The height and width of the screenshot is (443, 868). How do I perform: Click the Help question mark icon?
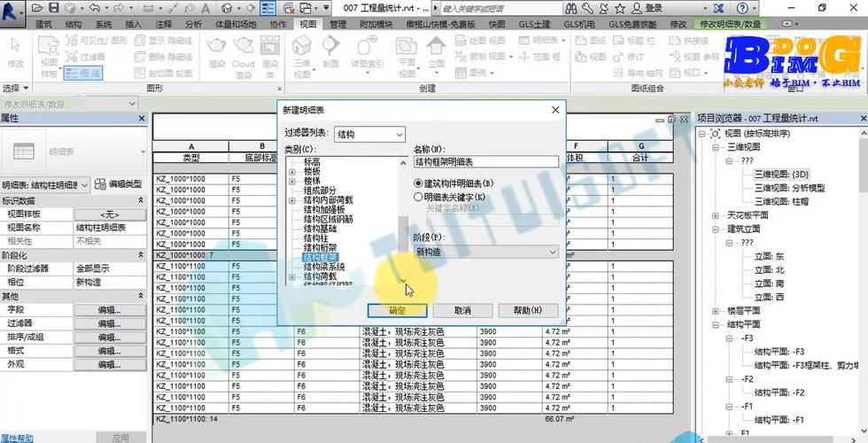(742, 8)
